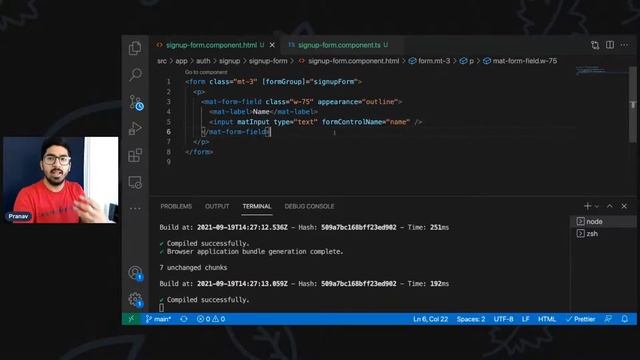This screenshot has width=640, height=360.
Task: Click the main* branch in status bar
Action: click(x=158, y=319)
